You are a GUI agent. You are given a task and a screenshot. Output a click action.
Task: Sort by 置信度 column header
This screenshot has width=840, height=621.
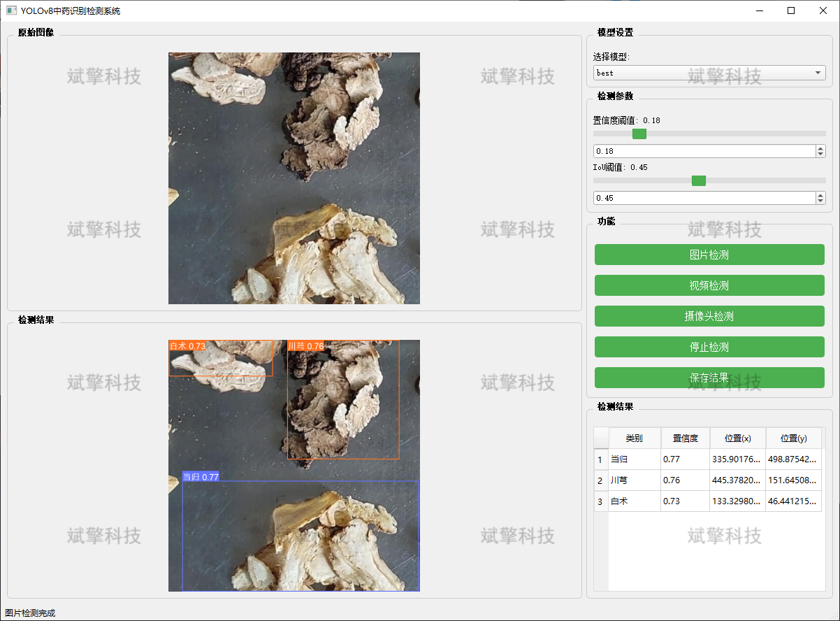686,438
